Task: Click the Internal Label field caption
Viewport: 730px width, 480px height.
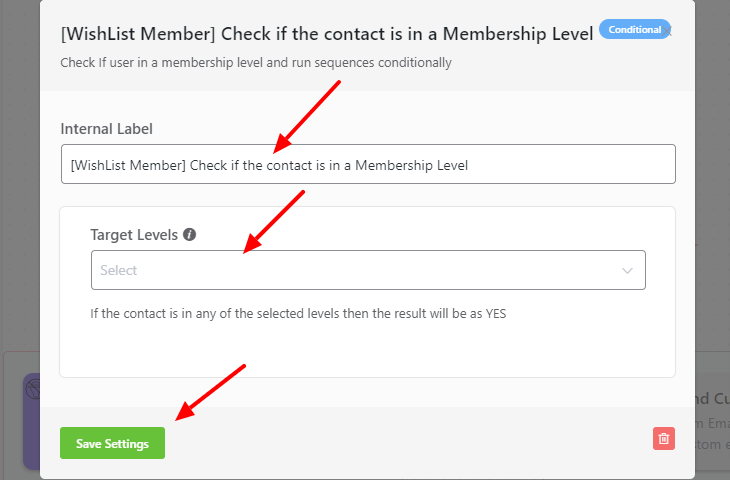Action: coord(107,129)
